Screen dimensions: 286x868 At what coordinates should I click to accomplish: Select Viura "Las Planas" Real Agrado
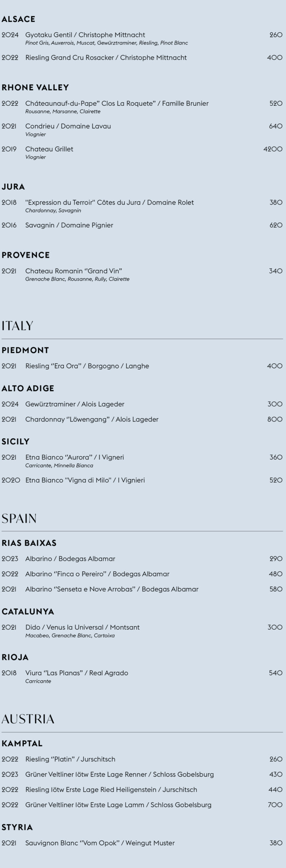[77, 673]
